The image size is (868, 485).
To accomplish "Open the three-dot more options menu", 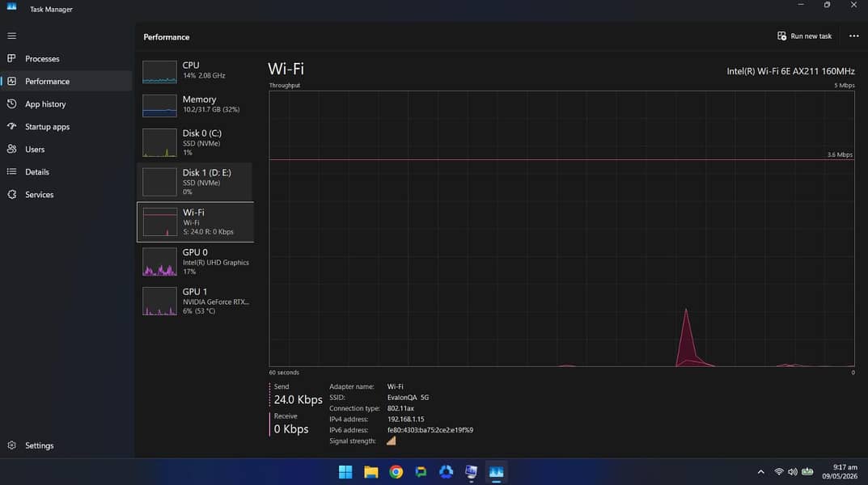I will (x=854, y=36).
